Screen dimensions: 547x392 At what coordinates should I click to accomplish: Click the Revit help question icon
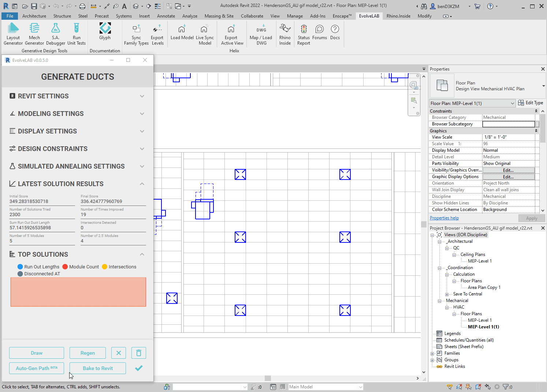coord(490,6)
